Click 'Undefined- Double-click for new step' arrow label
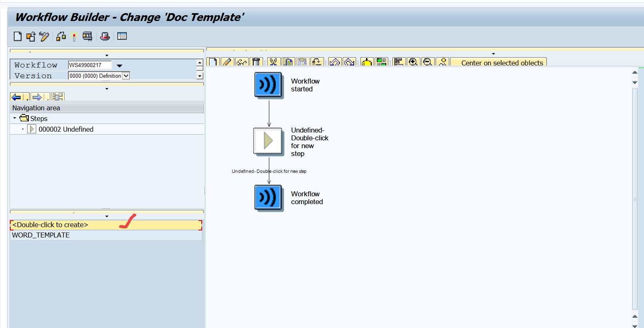Screen dimensions: 644x328 point(269,171)
